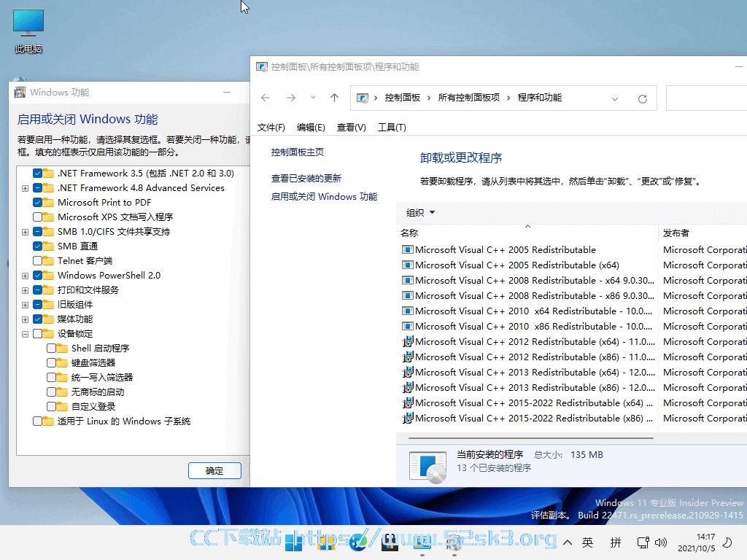Click 控制面板 breadcrumb in address bar
The image size is (747, 560).
point(403,98)
